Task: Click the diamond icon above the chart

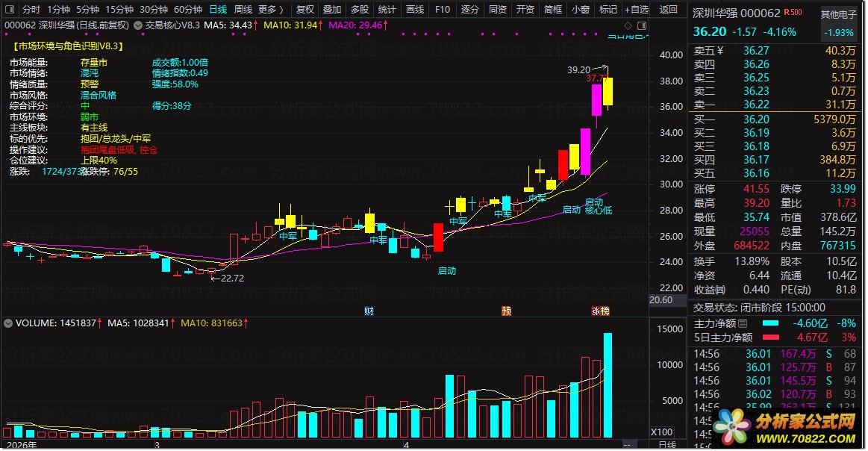Action: 628,25
